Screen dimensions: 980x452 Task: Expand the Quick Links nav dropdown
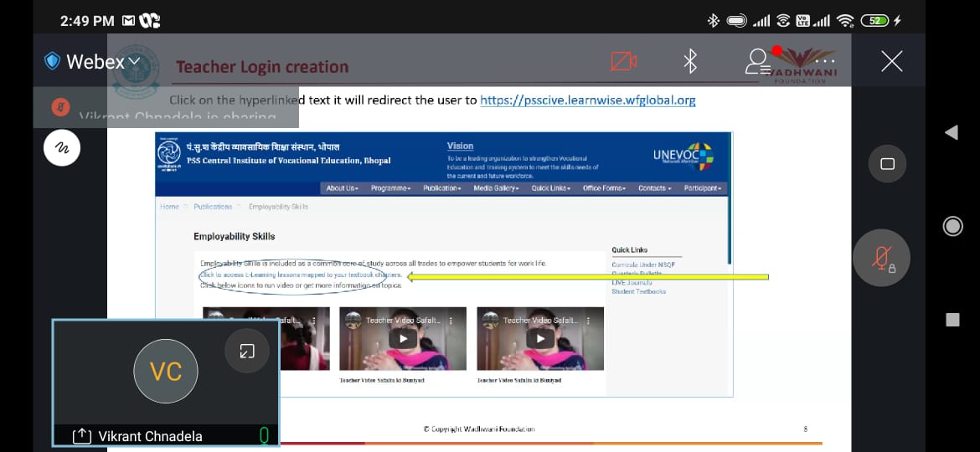tap(550, 188)
